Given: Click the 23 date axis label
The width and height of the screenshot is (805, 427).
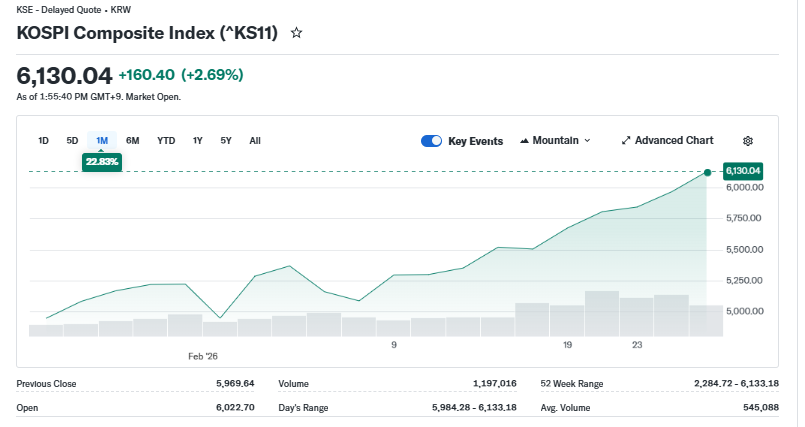Looking at the screenshot, I should (x=637, y=345).
